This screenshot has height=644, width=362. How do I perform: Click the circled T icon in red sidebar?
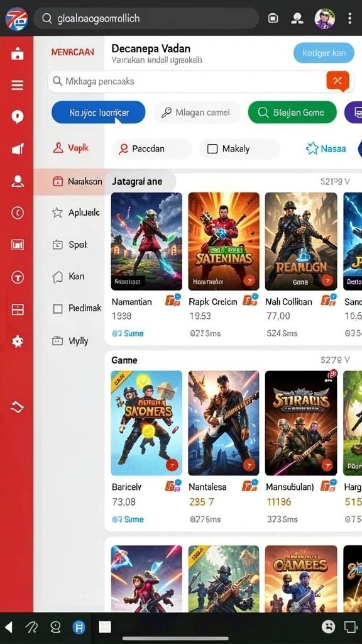click(17, 277)
